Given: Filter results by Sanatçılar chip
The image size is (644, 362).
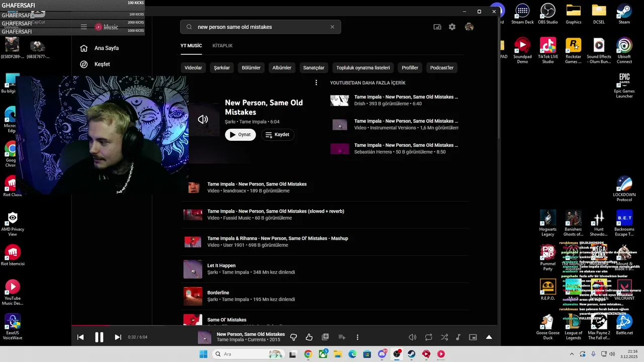Looking at the screenshot, I should (314, 68).
